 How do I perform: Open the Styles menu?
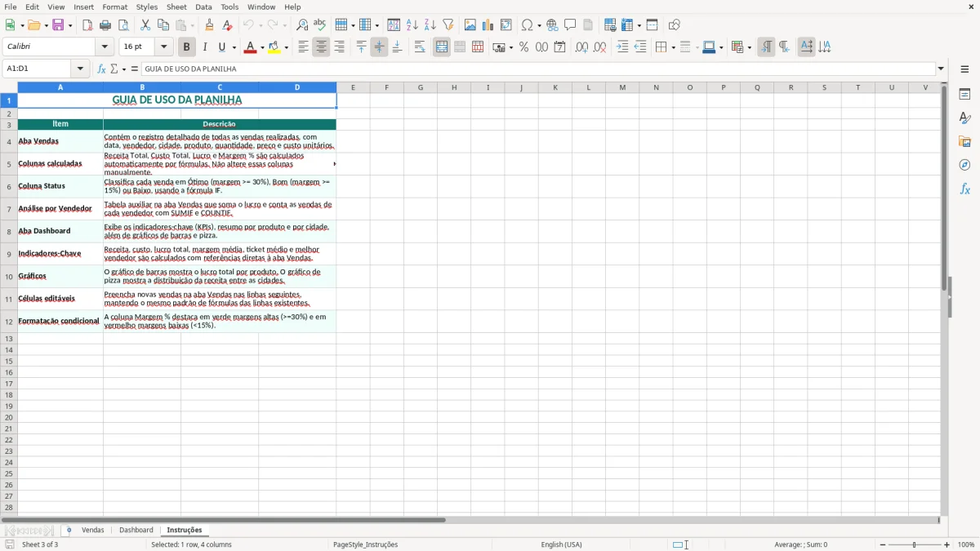[x=147, y=7]
